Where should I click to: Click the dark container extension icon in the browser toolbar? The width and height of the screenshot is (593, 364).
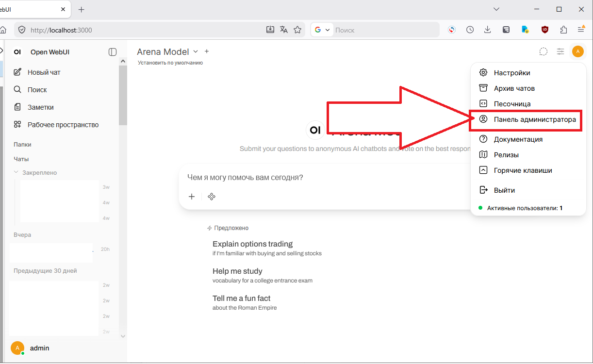click(506, 30)
